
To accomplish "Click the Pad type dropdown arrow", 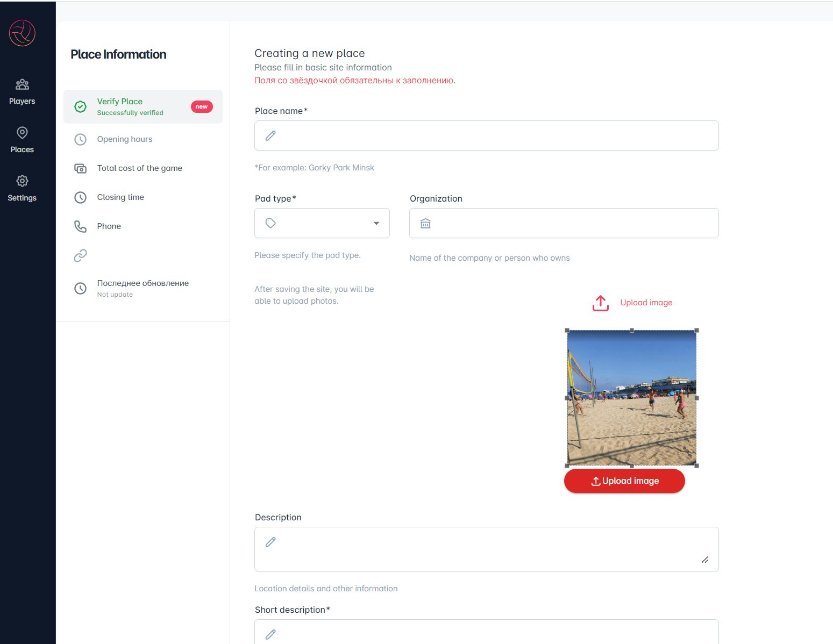I will 376,223.
